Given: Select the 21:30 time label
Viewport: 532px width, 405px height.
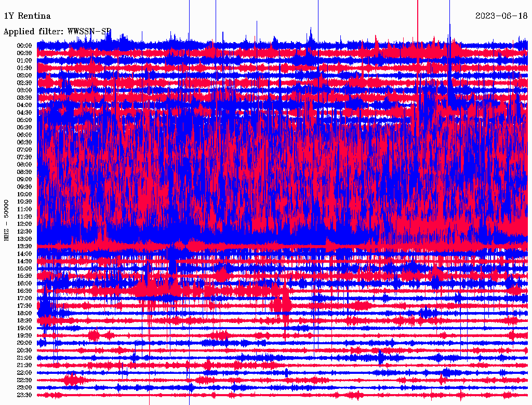Looking at the screenshot, I should pos(24,366).
